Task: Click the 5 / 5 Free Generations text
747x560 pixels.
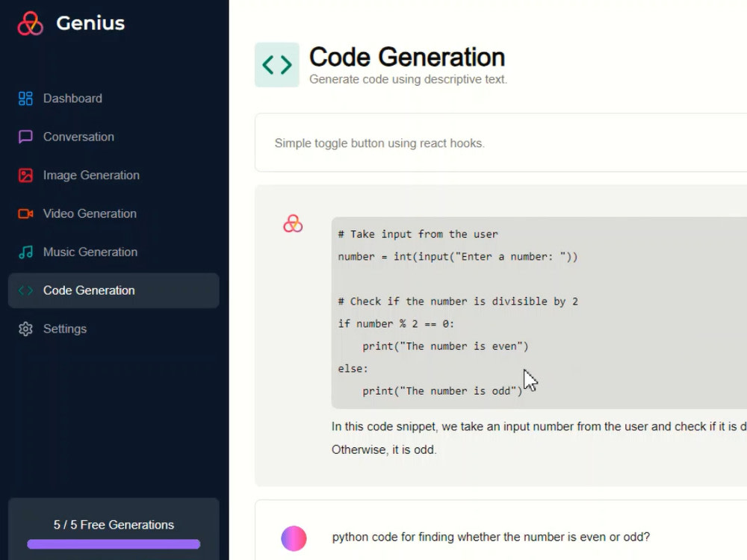Action: tap(114, 525)
